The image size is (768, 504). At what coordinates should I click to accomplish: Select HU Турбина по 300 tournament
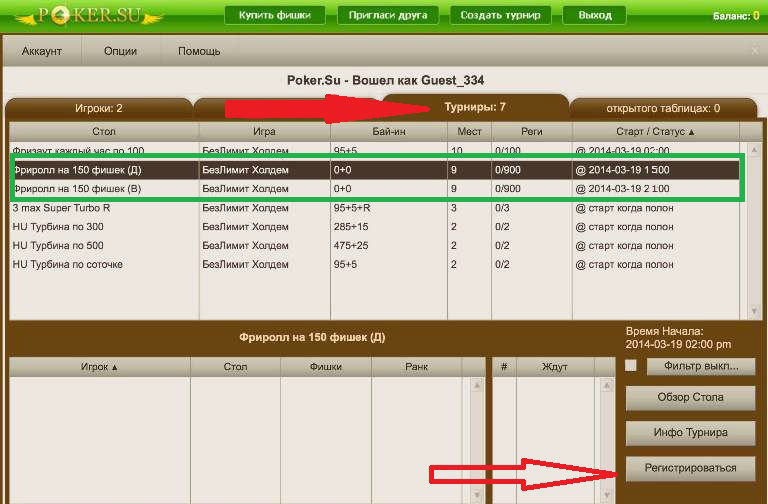pyautogui.click(x=375, y=227)
